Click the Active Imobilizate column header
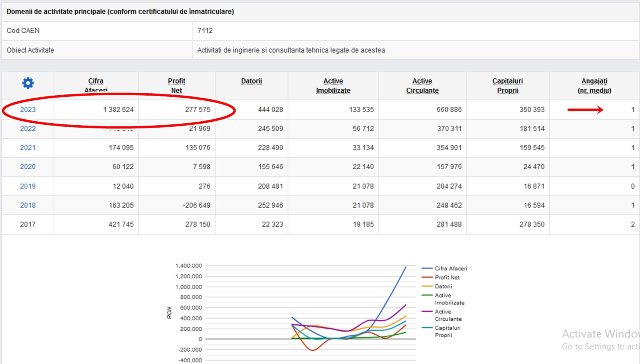The height and width of the screenshot is (364, 640). coord(333,86)
